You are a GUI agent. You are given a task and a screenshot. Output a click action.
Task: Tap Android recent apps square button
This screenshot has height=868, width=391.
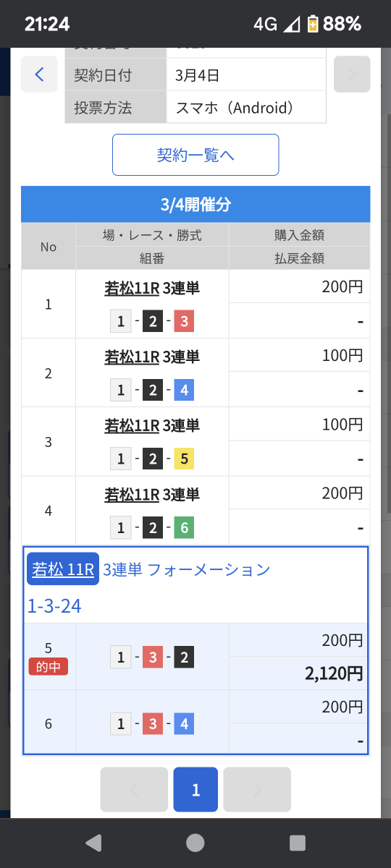click(298, 843)
